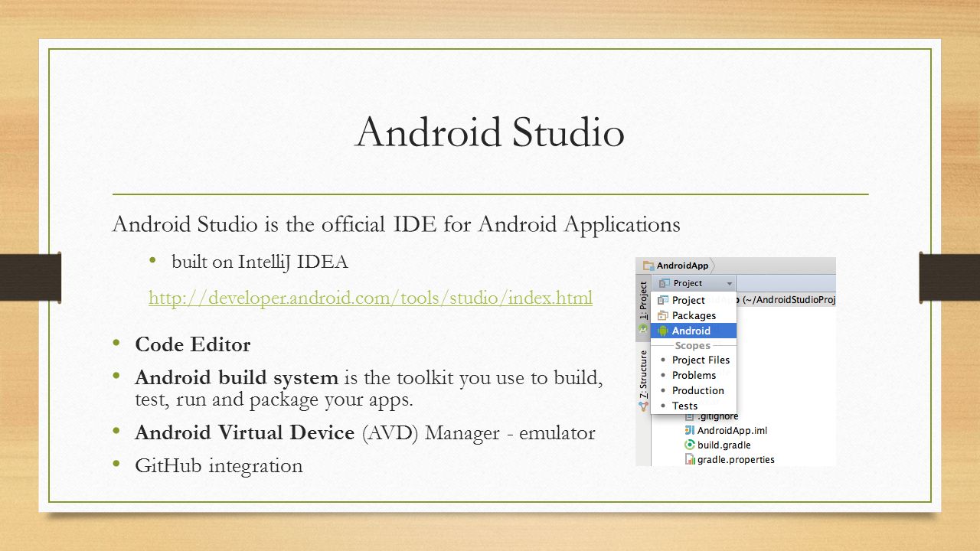Select the gradle.properties file
This screenshot has width=980, height=551.
click(729, 459)
